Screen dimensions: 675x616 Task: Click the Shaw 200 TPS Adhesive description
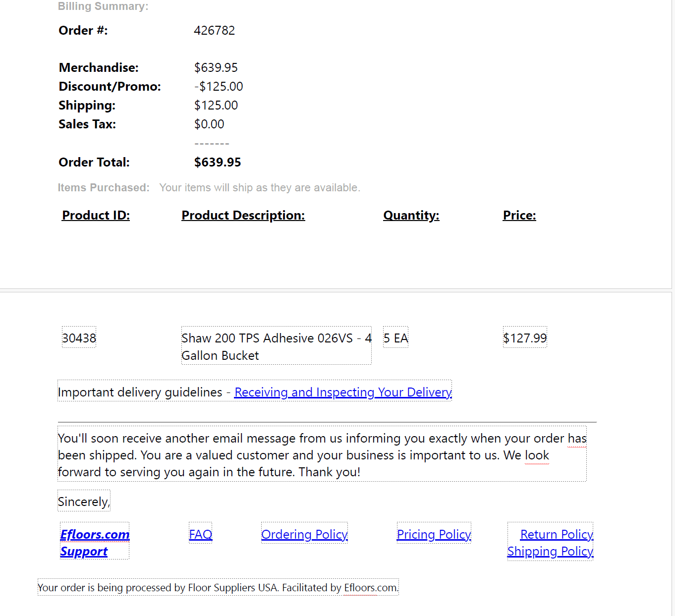point(277,346)
